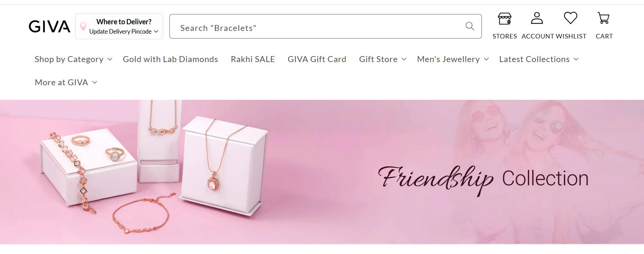Open the Account profile icon
The image size is (644, 254).
pos(537,18)
